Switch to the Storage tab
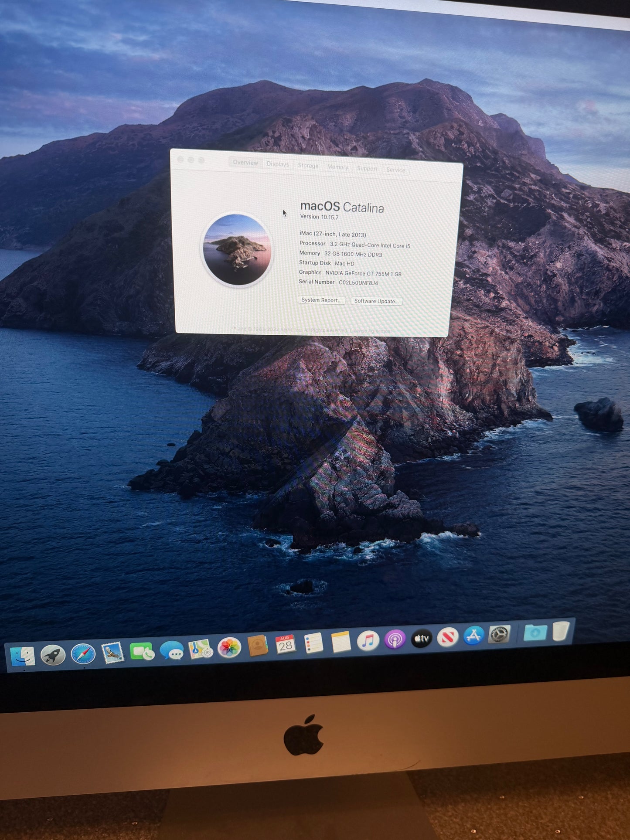This screenshot has width=630, height=840. point(308,166)
